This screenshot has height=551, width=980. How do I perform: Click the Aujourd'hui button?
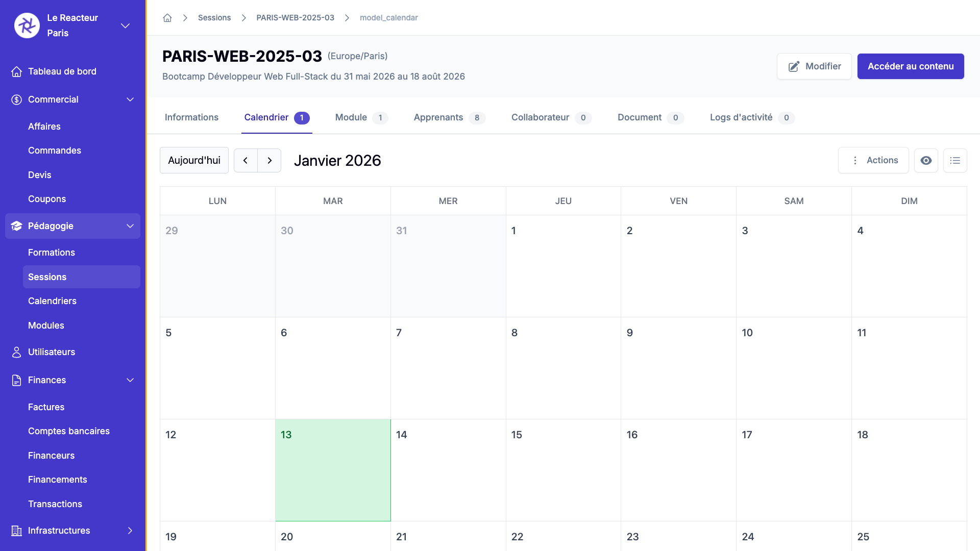pyautogui.click(x=194, y=160)
